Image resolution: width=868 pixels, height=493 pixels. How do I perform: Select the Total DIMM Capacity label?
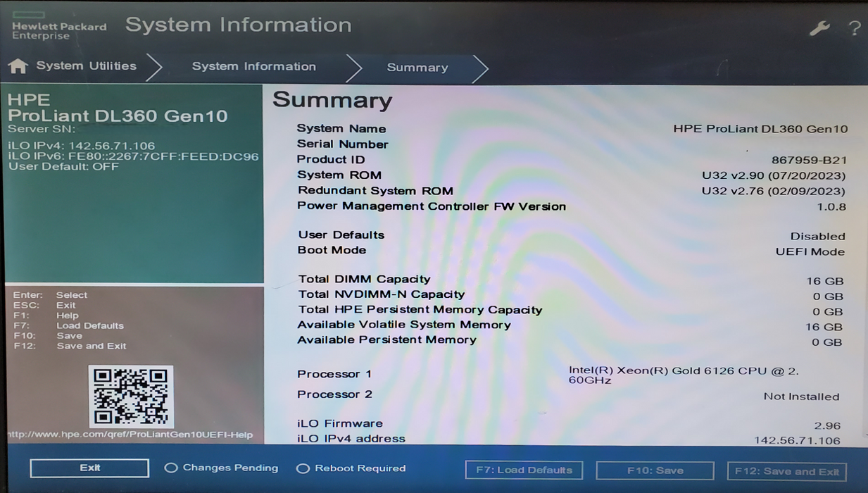[364, 279]
